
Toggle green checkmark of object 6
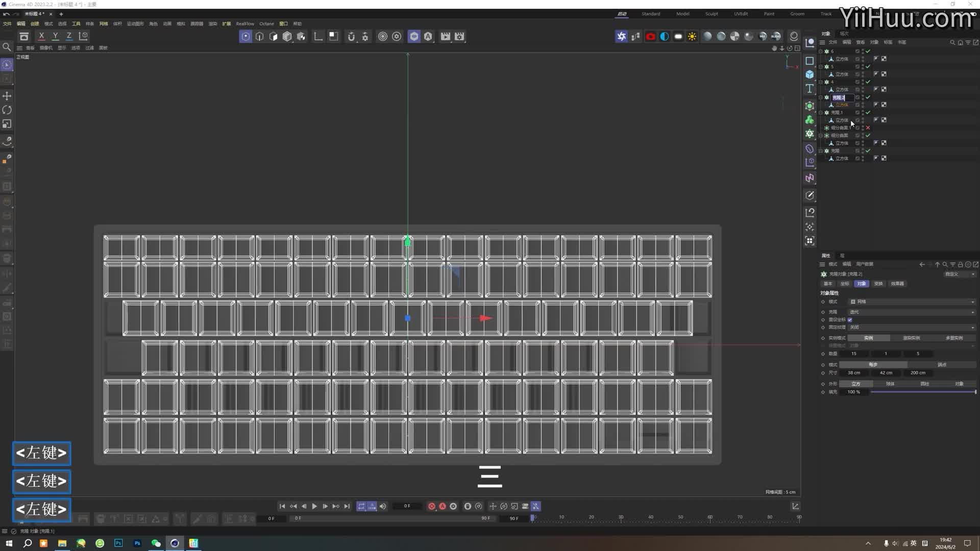(868, 52)
